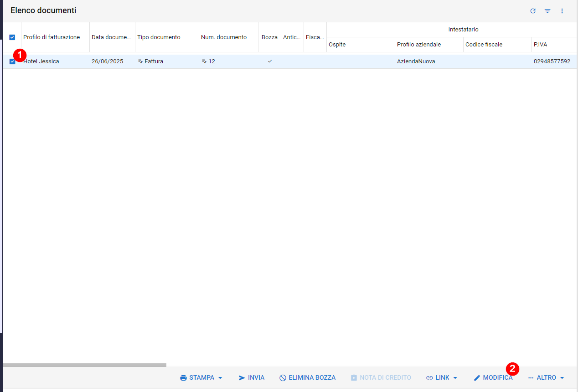Click the printer icon on Stampa
578x392 pixels.
[x=184, y=378]
